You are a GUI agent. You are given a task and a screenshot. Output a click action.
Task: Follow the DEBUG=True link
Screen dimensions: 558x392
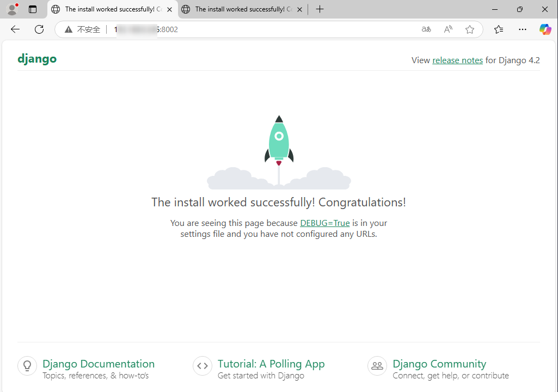pos(325,223)
